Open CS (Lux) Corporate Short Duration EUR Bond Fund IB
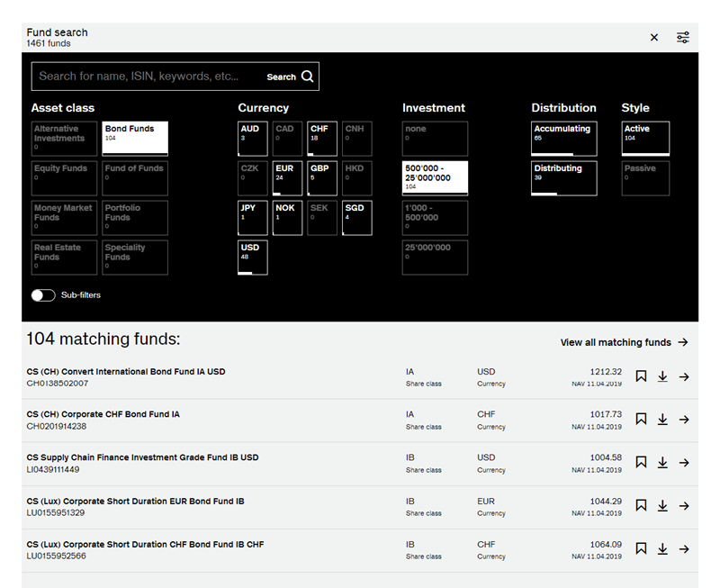Screen dimensions: 720x588 [135, 502]
